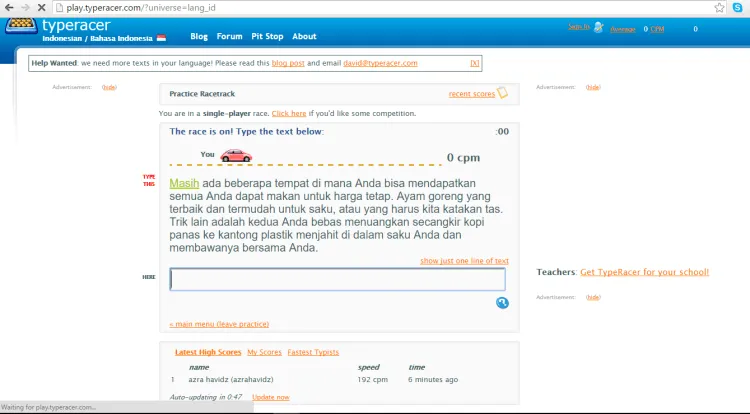750x414 pixels.
Task: Open the Pit Stop menu item
Action: pos(267,36)
